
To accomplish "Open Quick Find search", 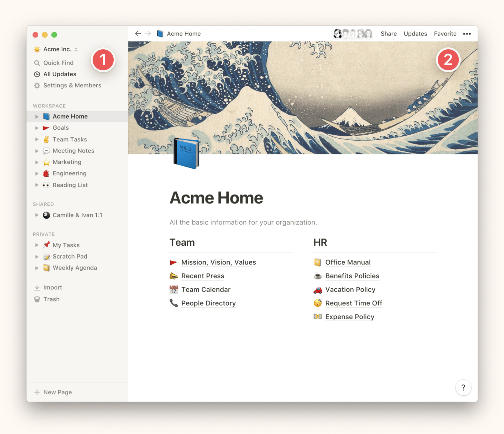I will click(58, 63).
